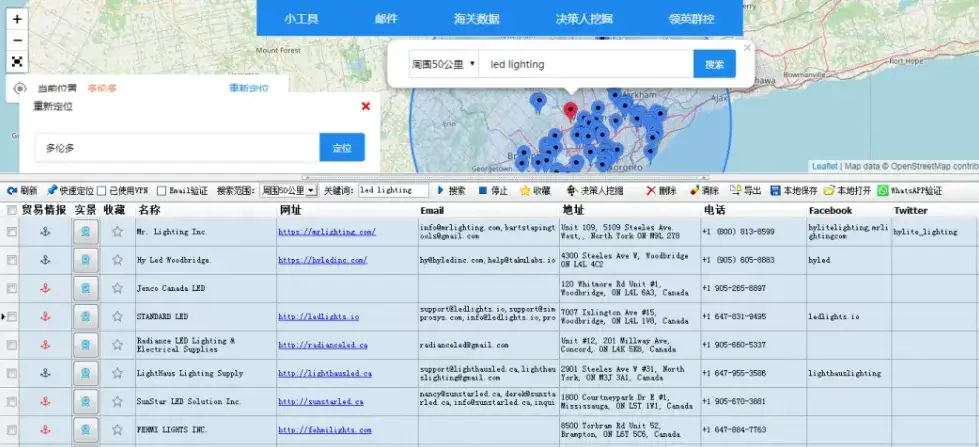
Task: Open http://ledlights.io link
Action: click(318, 317)
